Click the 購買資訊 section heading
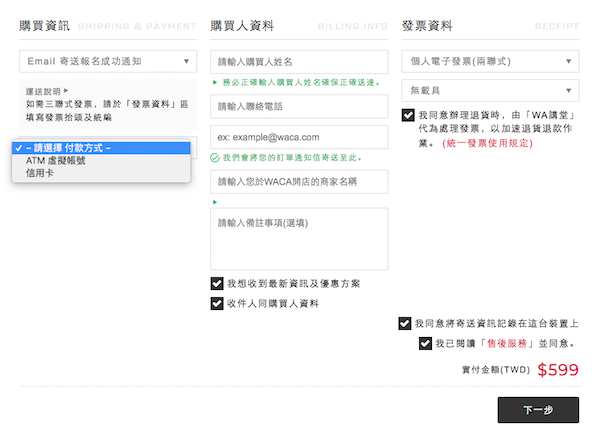 coord(44,26)
